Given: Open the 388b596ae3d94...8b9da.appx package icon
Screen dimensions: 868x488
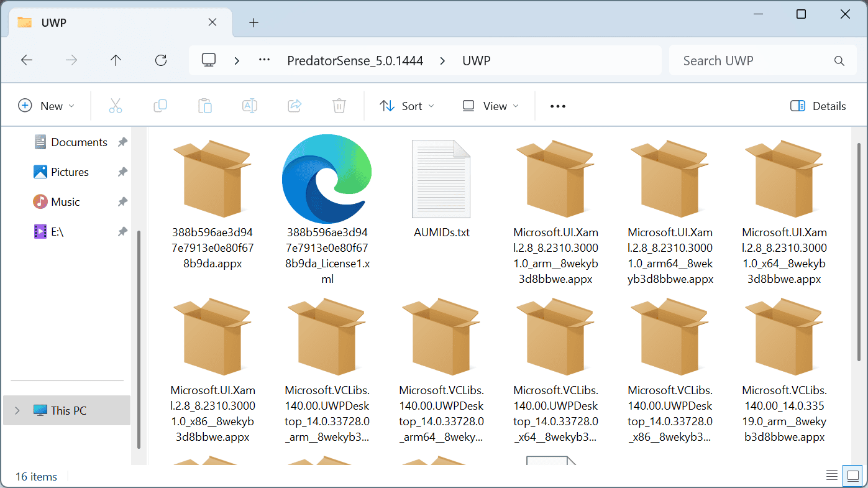Looking at the screenshot, I should point(212,179).
